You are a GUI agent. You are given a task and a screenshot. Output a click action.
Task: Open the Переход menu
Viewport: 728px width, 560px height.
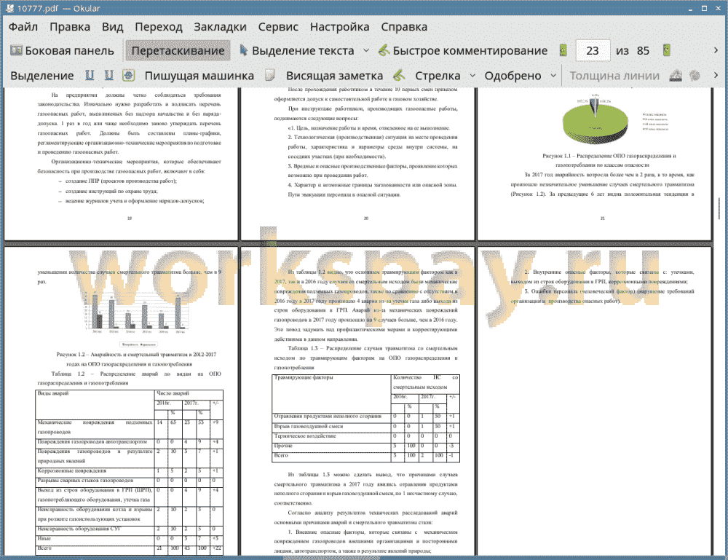[x=158, y=27]
